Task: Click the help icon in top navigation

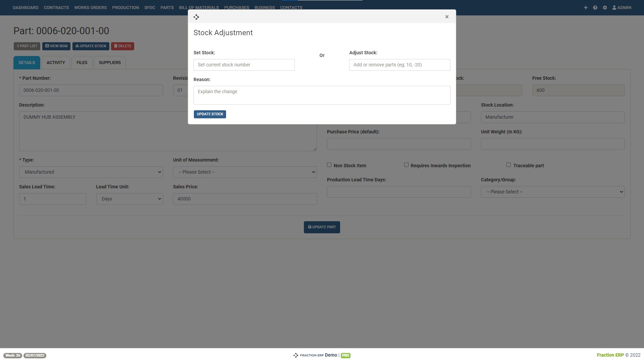Action: coord(595,7)
